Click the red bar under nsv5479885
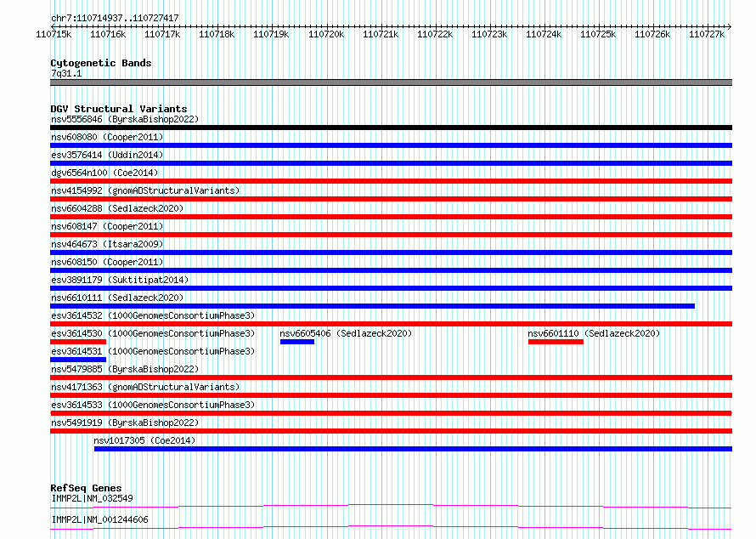The height and width of the screenshot is (539, 756). [x=391, y=377]
